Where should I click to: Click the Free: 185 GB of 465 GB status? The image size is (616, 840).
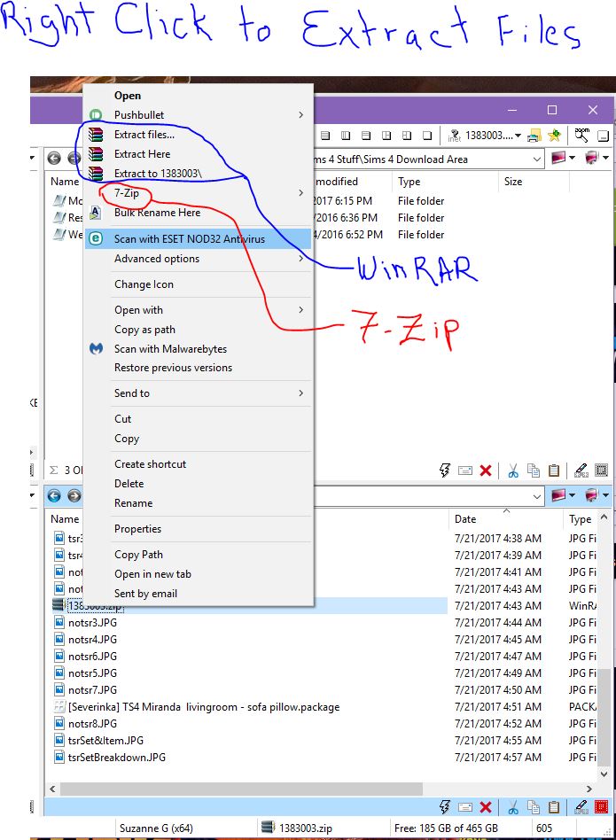pos(446,828)
